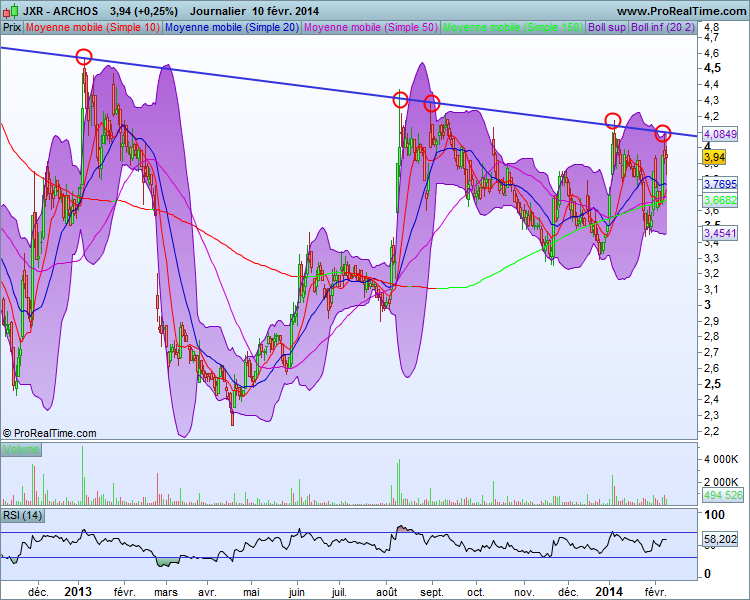Click the 3,4541 Bollinger lower value tag
Viewport: 750px width, 600px height.
[720, 233]
